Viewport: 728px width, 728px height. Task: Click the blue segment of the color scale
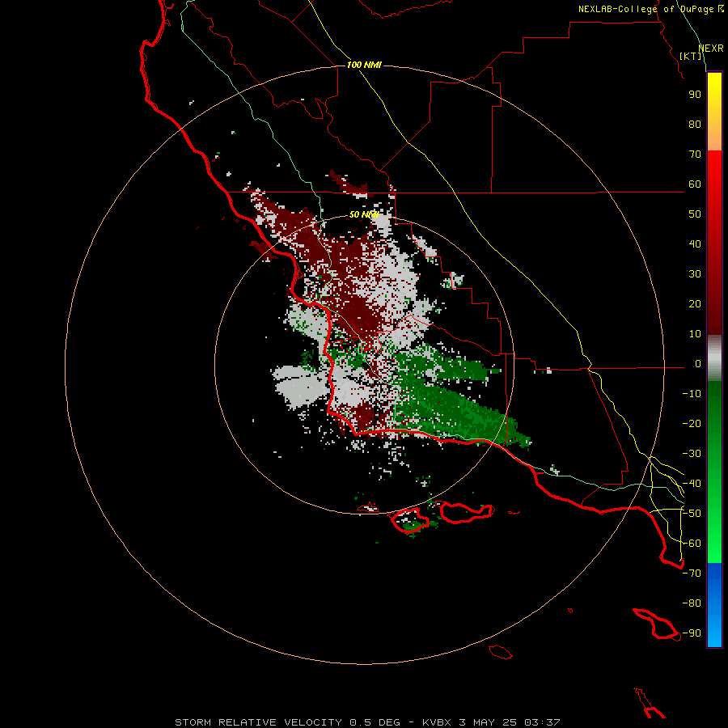(714, 604)
